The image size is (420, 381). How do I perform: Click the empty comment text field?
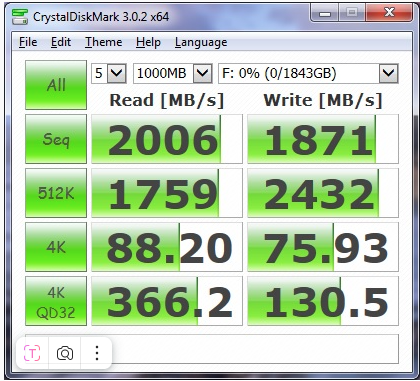(x=212, y=349)
